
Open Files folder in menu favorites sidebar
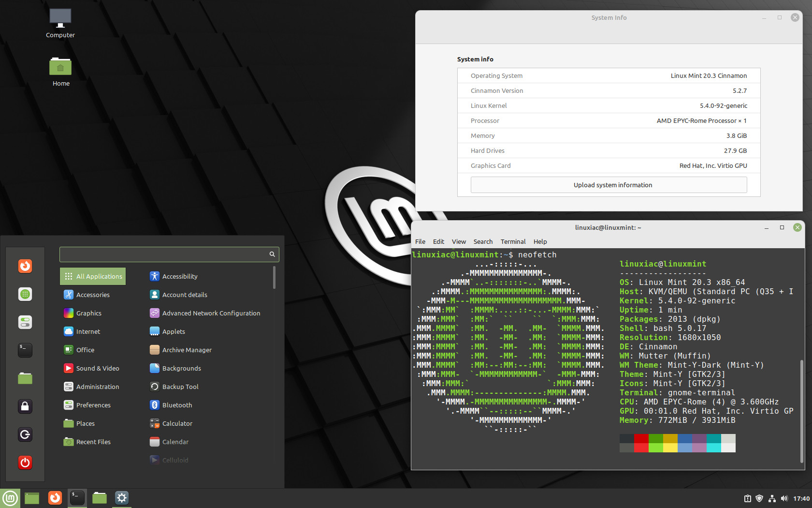click(25, 378)
